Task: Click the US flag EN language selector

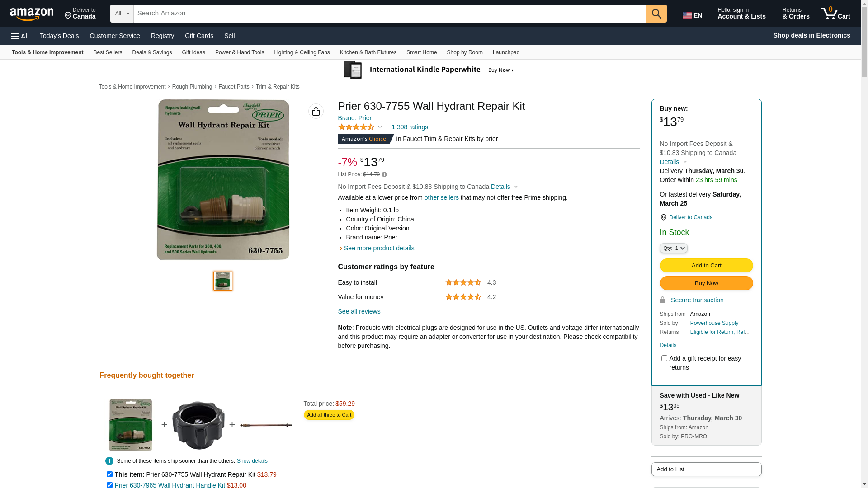Action: (x=692, y=15)
